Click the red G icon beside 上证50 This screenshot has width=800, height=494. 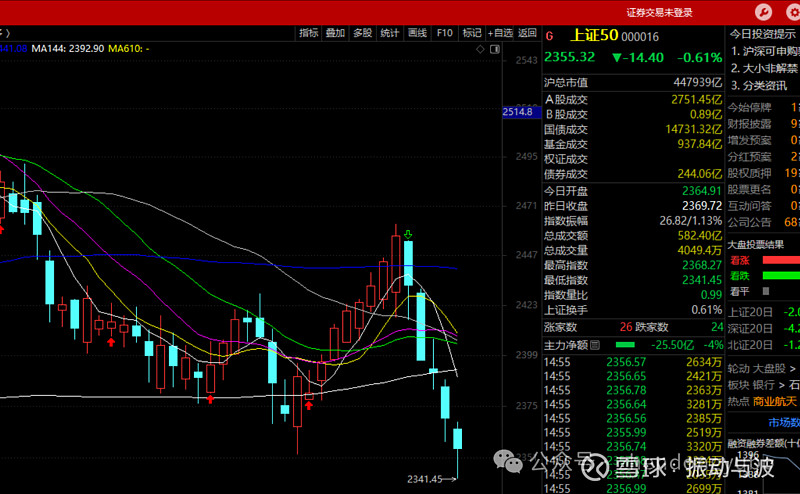click(549, 36)
